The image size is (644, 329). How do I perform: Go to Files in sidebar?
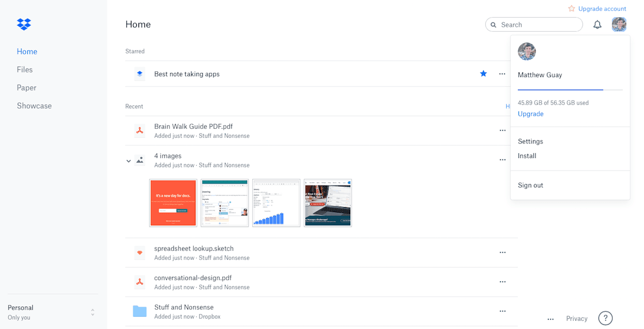pos(25,69)
